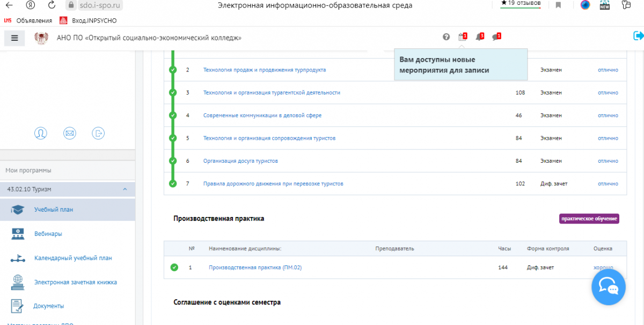Open the support chat bubble button
Screen dimensions: 644x325
(608, 287)
